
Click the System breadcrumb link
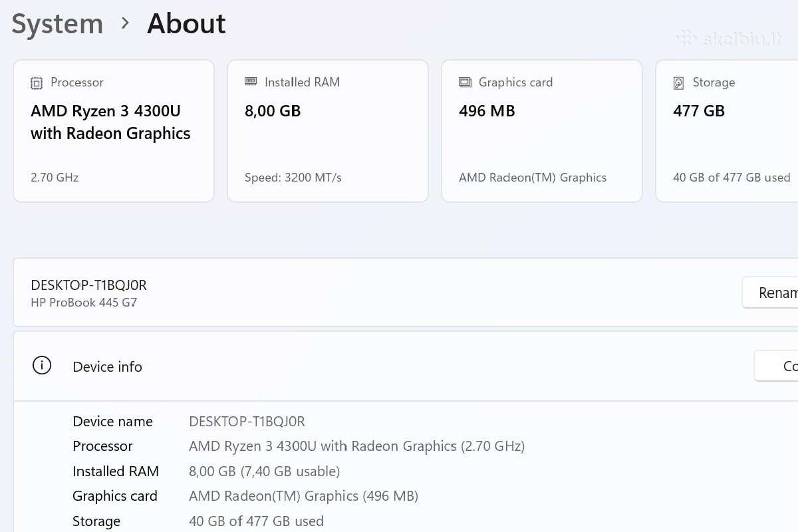57,24
